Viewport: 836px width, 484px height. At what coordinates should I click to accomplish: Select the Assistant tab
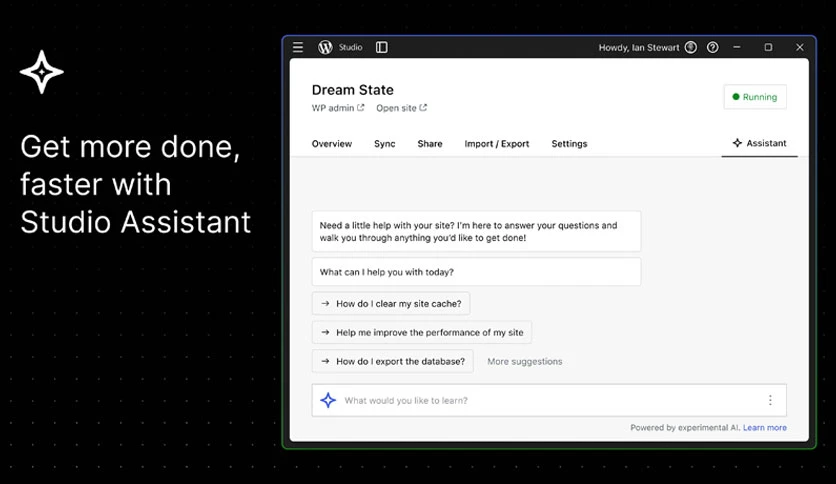(759, 143)
